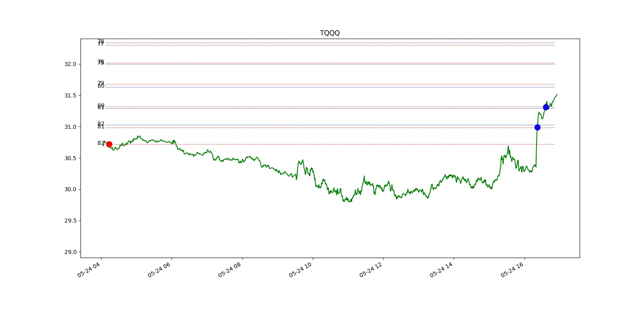
Task: Click the 31.0 y-axis label
Action: click(70, 127)
